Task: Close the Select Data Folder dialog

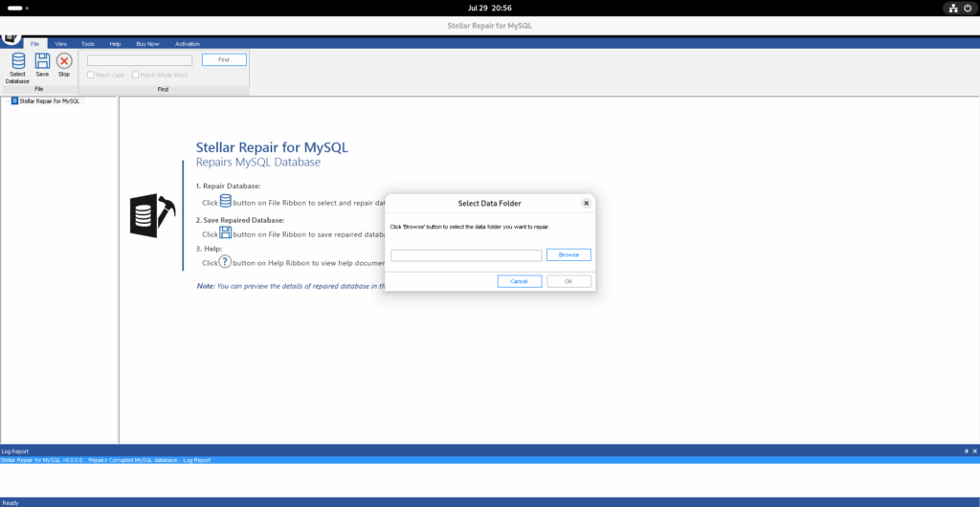Action: (x=586, y=203)
